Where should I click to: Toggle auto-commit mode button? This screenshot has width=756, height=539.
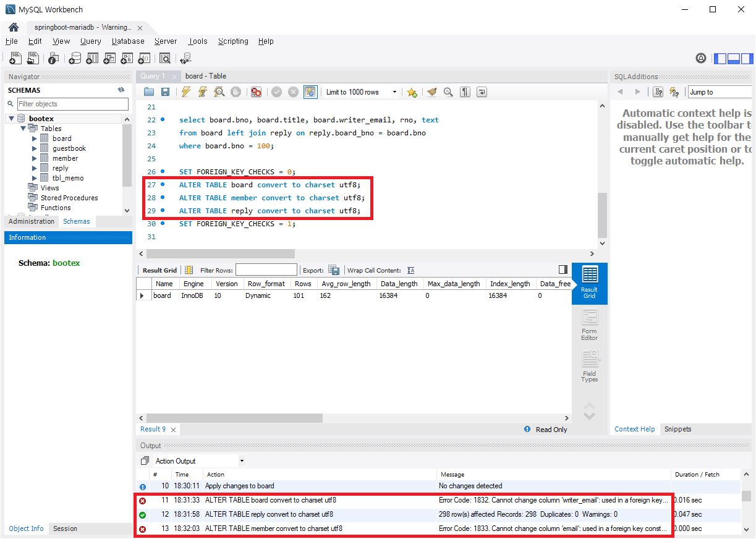click(x=310, y=92)
